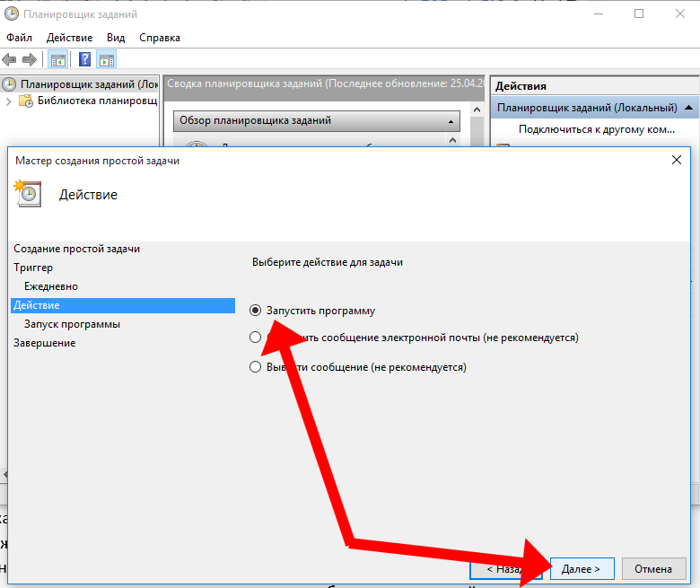Click the Библиотека планировщика folder icon
Viewport: 700px width, 588px height.
[28, 101]
